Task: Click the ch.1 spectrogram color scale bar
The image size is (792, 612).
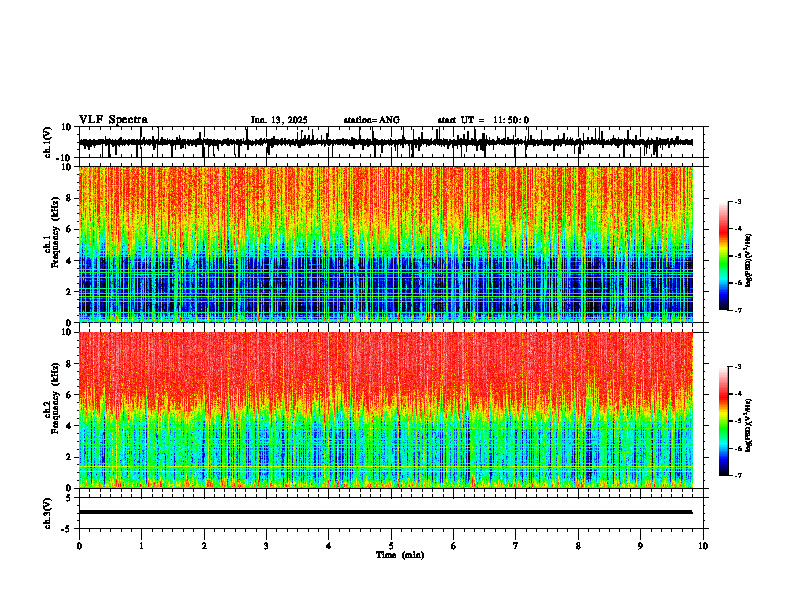Action: [x=724, y=256]
